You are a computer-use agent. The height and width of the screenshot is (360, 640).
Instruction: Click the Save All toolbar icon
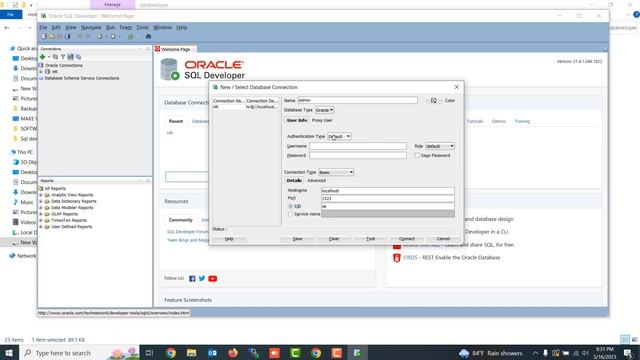(x=68, y=36)
